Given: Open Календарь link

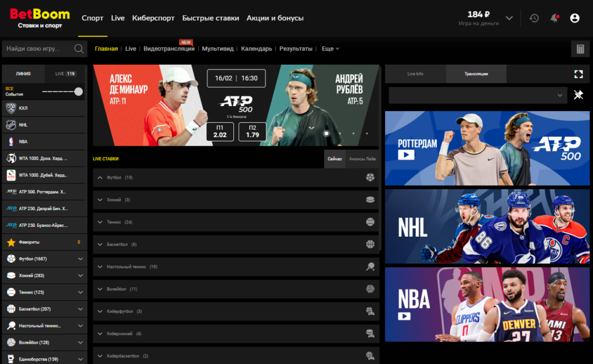Looking at the screenshot, I should 257,49.
